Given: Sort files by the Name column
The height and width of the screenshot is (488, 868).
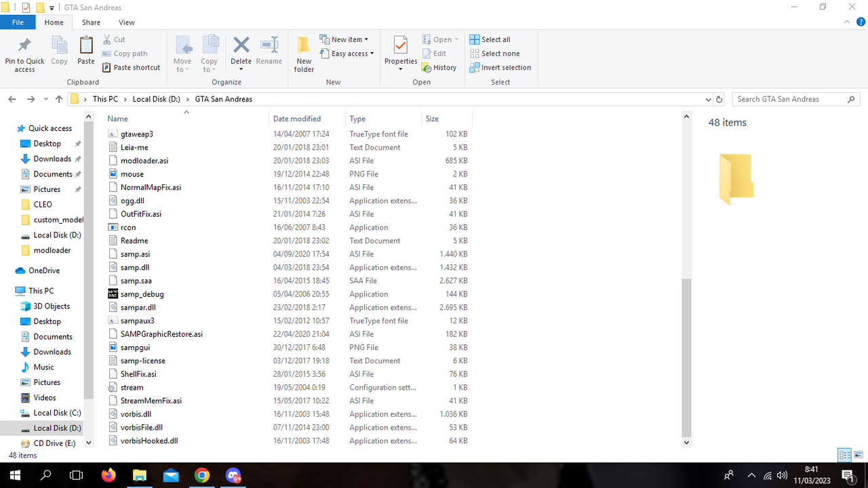Looking at the screenshot, I should (186, 119).
